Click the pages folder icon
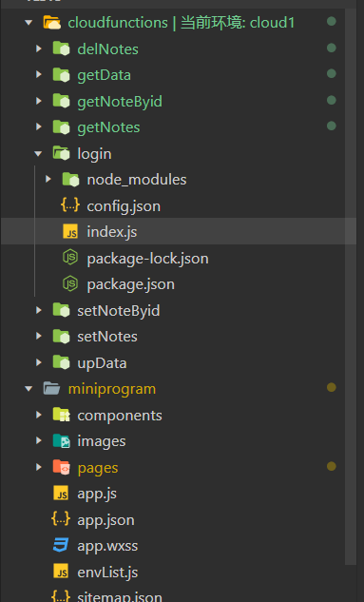This screenshot has height=602, width=364. tap(62, 467)
